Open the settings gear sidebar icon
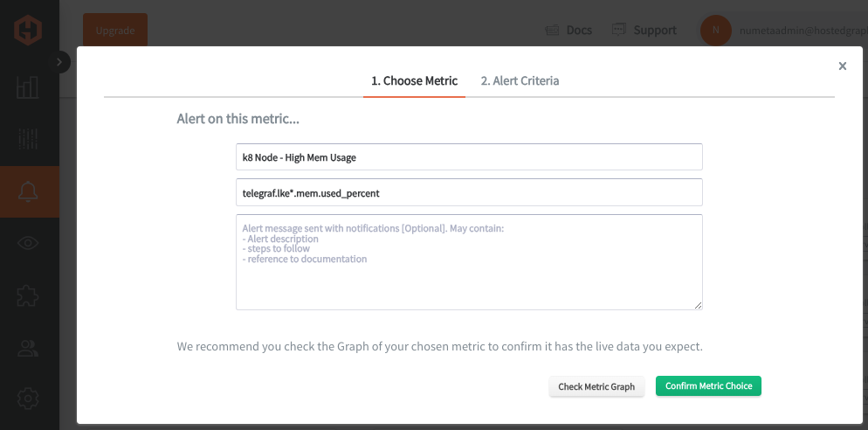Viewport: 868px width, 430px height. 28,399
